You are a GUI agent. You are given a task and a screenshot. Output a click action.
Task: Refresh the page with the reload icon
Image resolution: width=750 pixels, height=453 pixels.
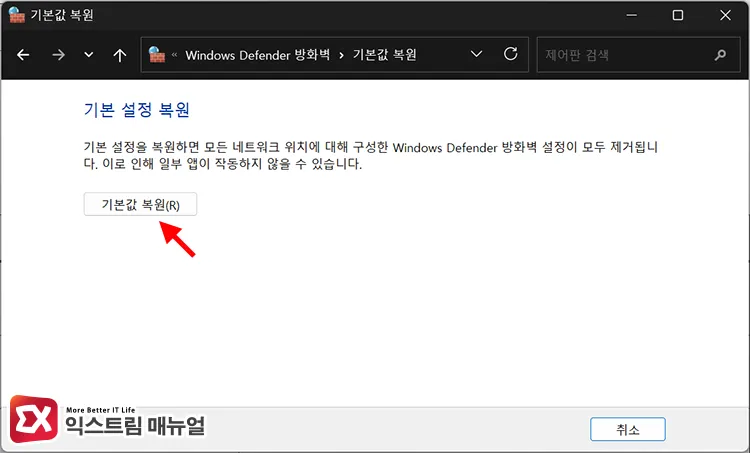coord(511,54)
